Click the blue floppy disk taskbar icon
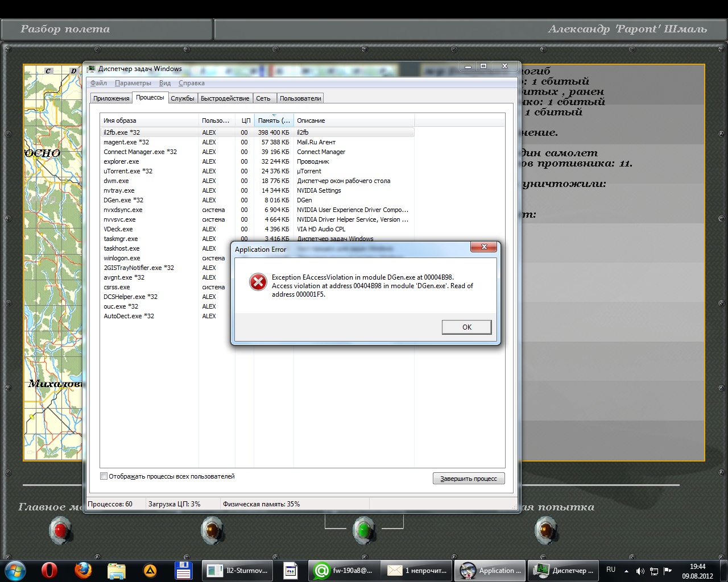The width and height of the screenshot is (728, 582). [x=183, y=570]
